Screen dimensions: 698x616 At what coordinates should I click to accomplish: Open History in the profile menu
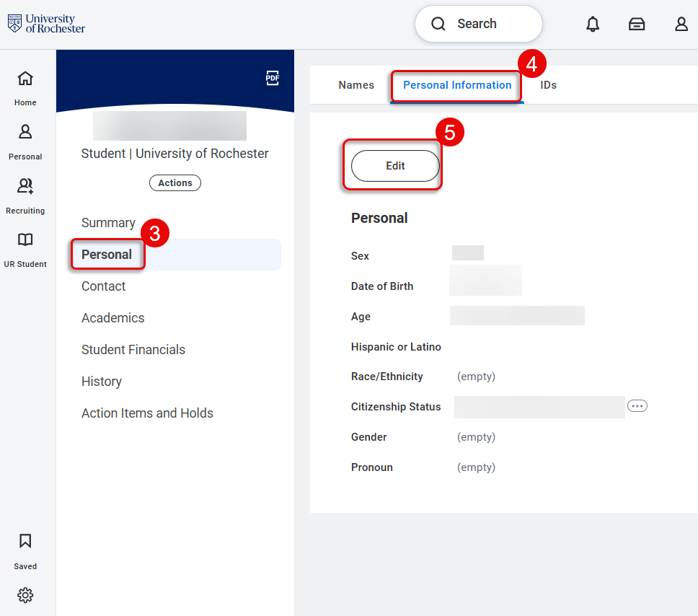point(102,382)
